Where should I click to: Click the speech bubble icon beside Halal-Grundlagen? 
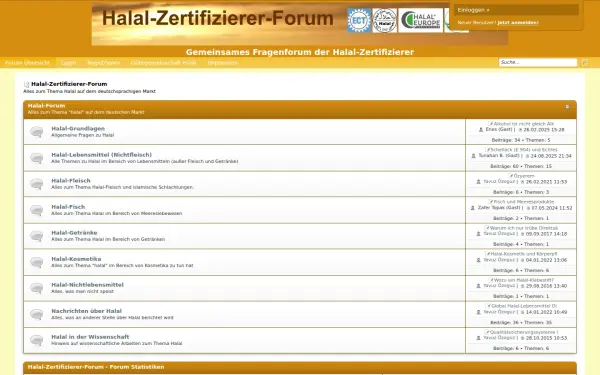point(37,132)
